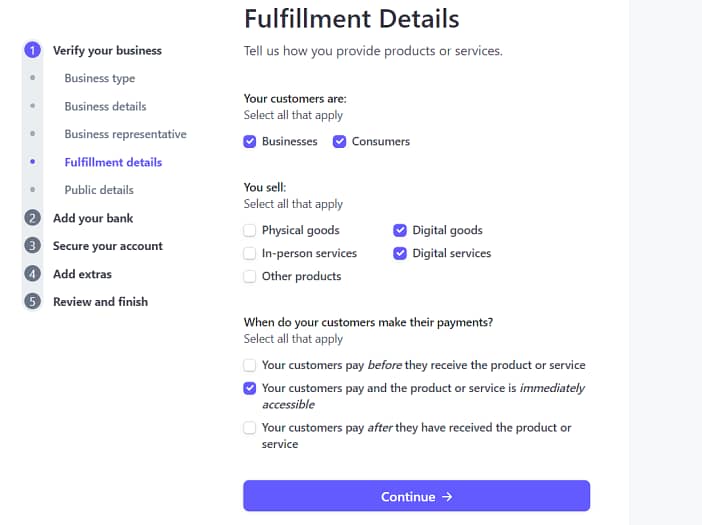Open Business representative section
Screen dimensions: 702x525
[125, 134]
